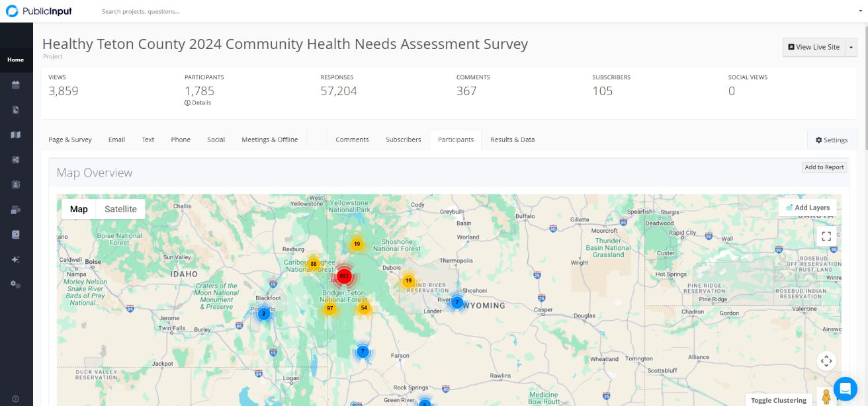Focus the search projects input field
The height and width of the screenshot is (406, 868).
pos(198,11)
